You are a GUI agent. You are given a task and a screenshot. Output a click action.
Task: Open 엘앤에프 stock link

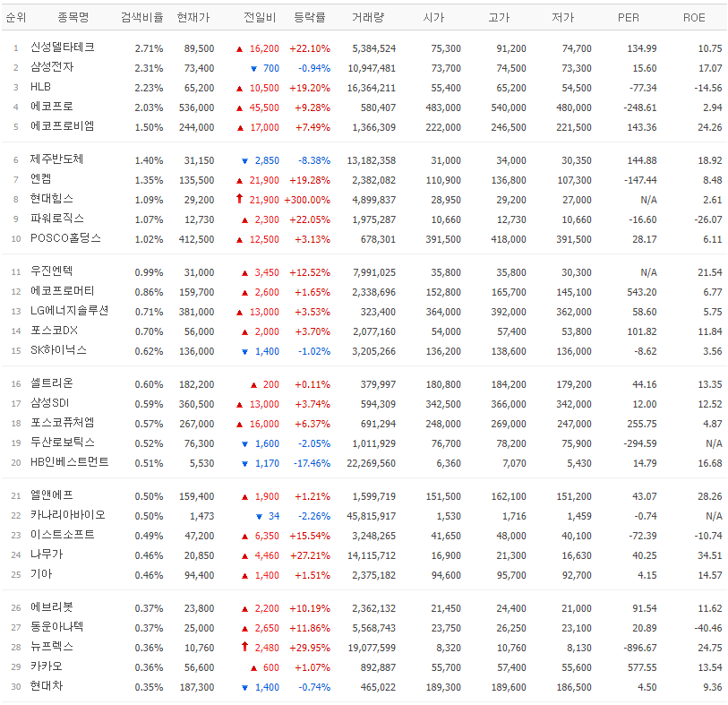coord(52,495)
